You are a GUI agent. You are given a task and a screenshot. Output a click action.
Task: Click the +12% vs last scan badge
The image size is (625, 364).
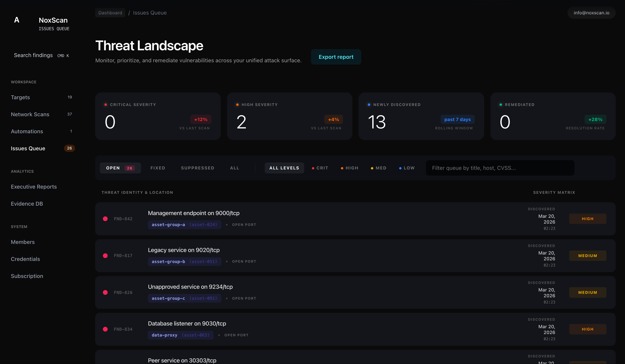(201, 120)
